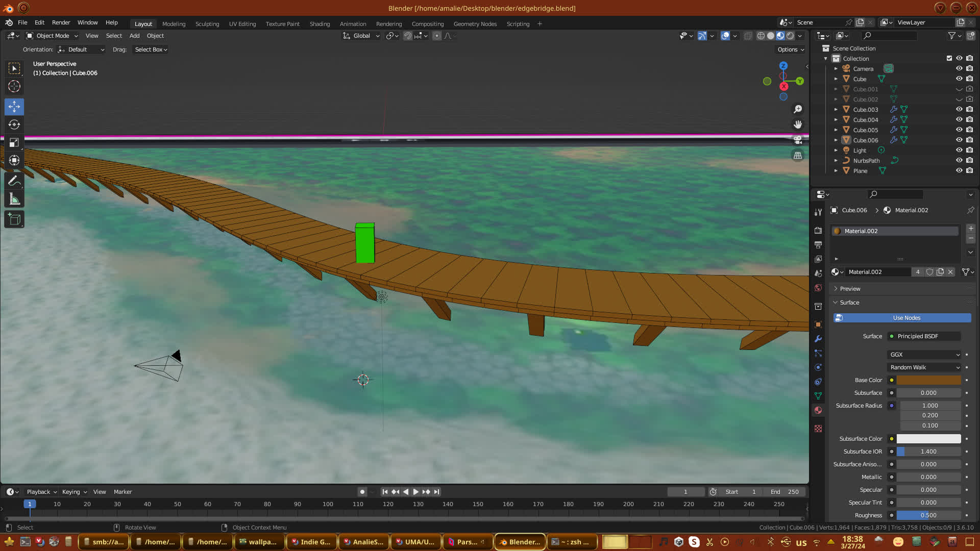Choose the Annotate pencil tool
Screen dimensions: 980x551
pos(14,181)
